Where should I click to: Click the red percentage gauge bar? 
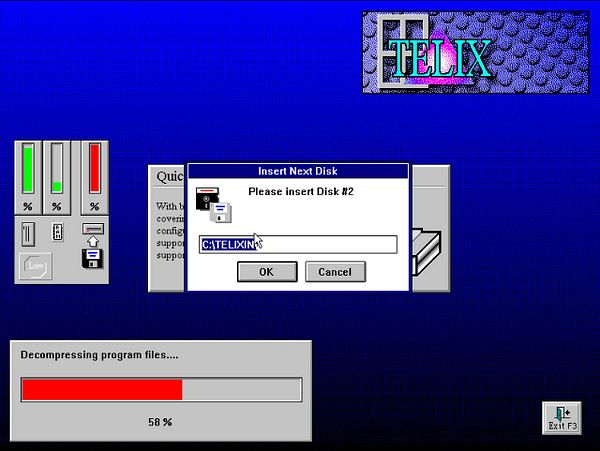point(95,168)
